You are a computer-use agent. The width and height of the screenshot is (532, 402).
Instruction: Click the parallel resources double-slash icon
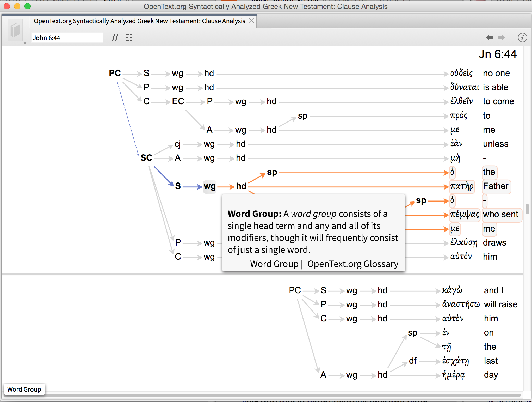(115, 38)
